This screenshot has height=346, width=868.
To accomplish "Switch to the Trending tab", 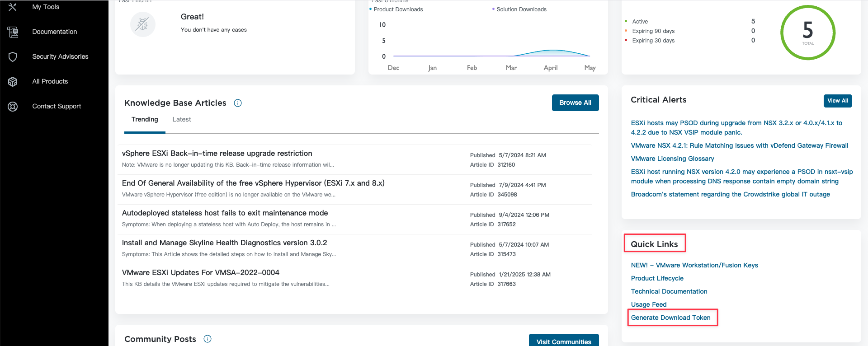I will click(x=145, y=119).
